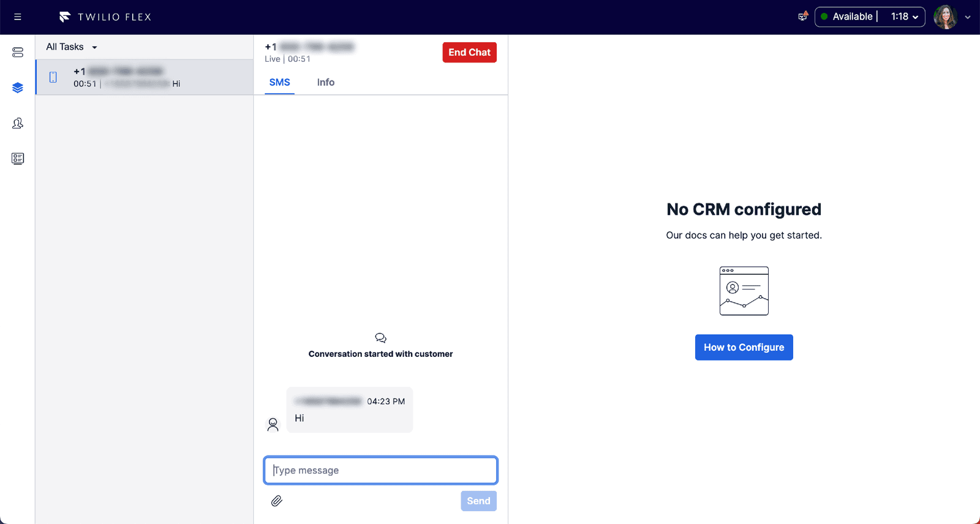Open the Queues Stats sidebar view
This screenshot has width=980, height=524.
coord(18,53)
